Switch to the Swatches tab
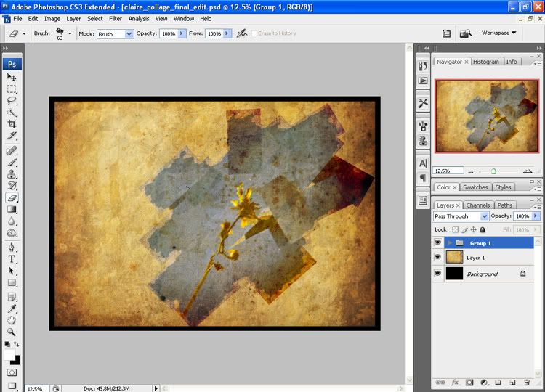Viewport: 545px width, 392px height. point(475,187)
